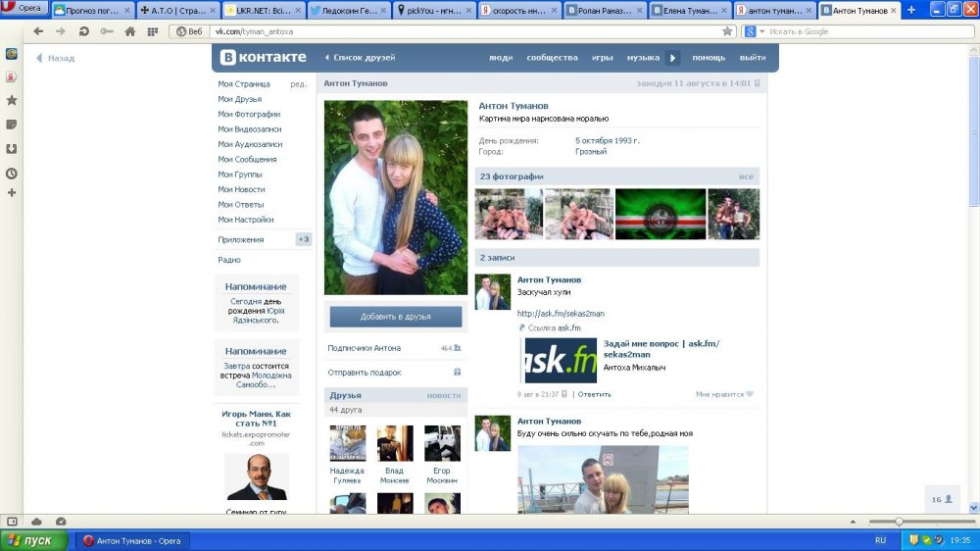
Task: Click the browser reload button
Action: pos(84,31)
